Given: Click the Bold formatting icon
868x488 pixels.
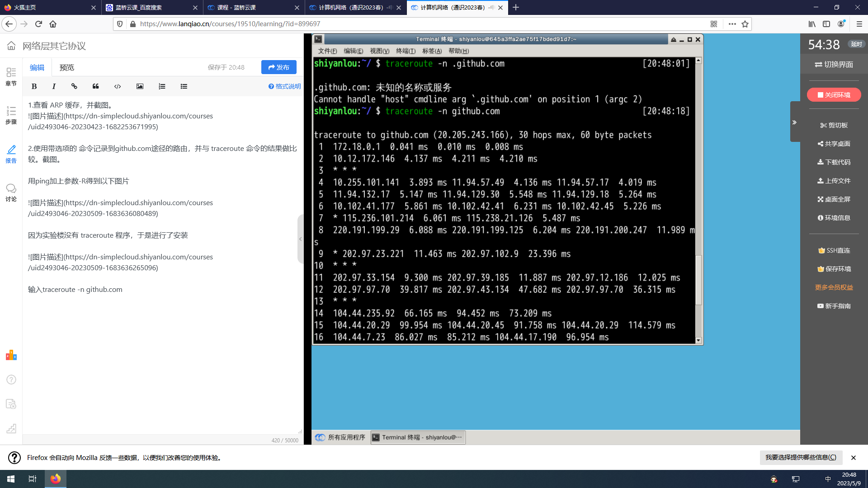Looking at the screenshot, I should click(34, 86).
